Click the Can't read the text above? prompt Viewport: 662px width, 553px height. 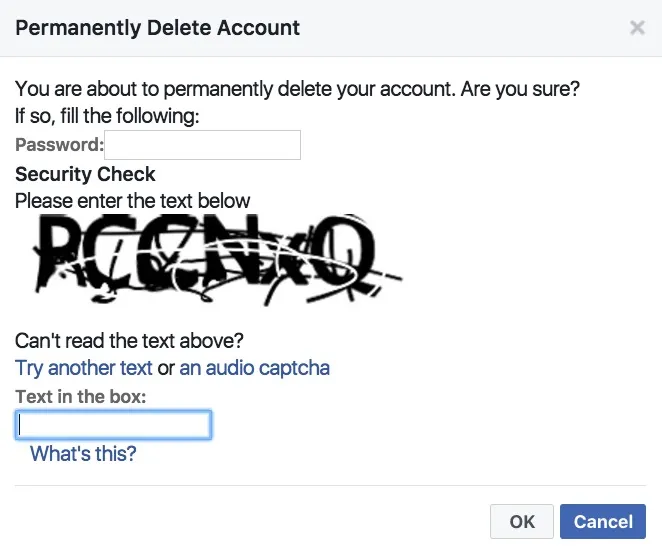(x=130, y=341)
